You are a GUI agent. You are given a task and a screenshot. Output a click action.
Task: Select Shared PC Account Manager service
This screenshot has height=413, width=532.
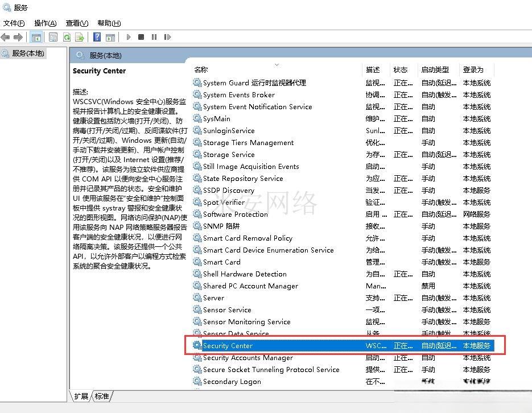click(x=250, y=286)
